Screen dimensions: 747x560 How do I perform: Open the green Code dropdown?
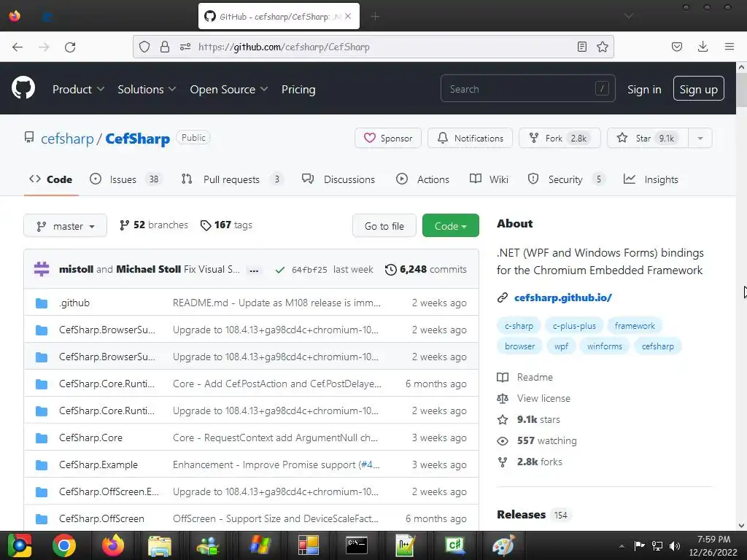coord(450,226)
